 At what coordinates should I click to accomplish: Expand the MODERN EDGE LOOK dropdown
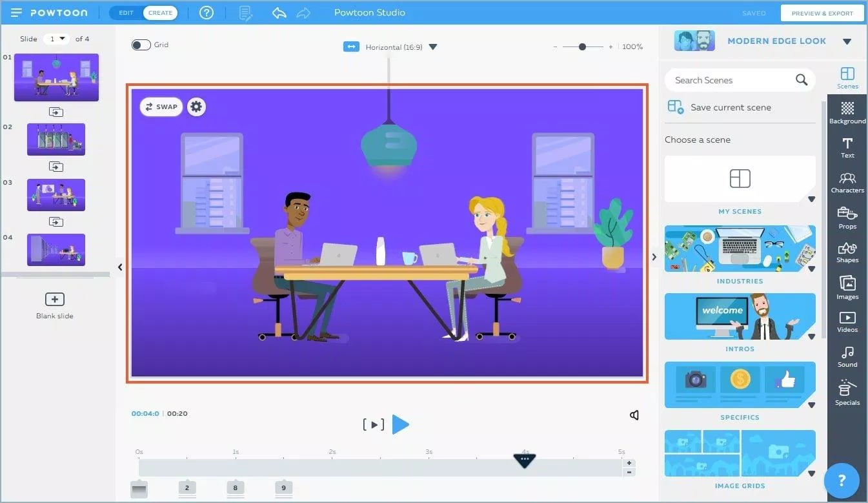tap(847, 40)
